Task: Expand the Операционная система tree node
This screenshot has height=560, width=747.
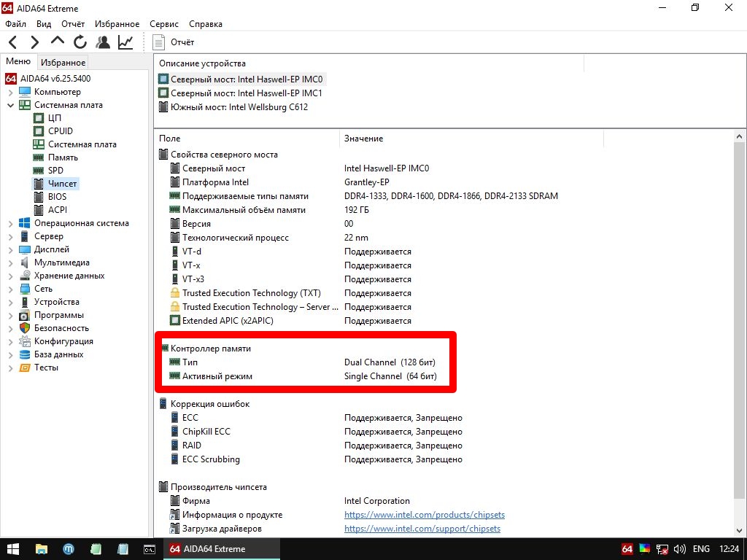Action: (x=10, y=223)
